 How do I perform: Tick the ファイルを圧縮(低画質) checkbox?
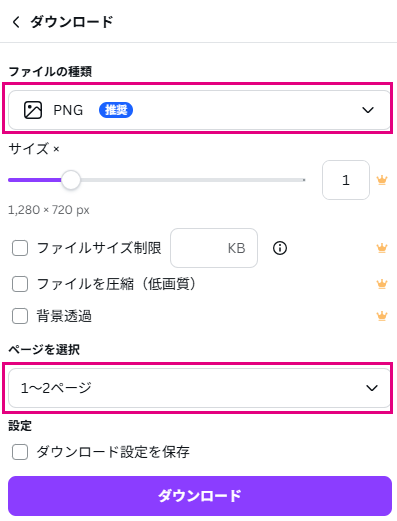click(x=20, y=284)
